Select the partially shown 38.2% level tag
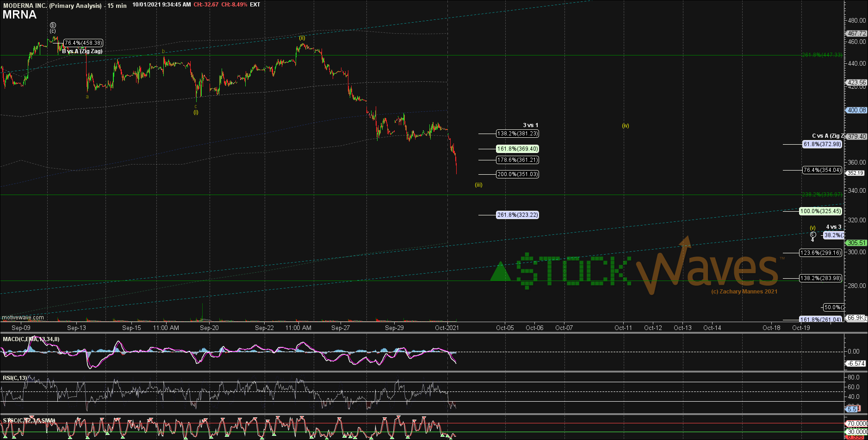Image resolution: width=868 pixels, height=440 pixels. 833,235
